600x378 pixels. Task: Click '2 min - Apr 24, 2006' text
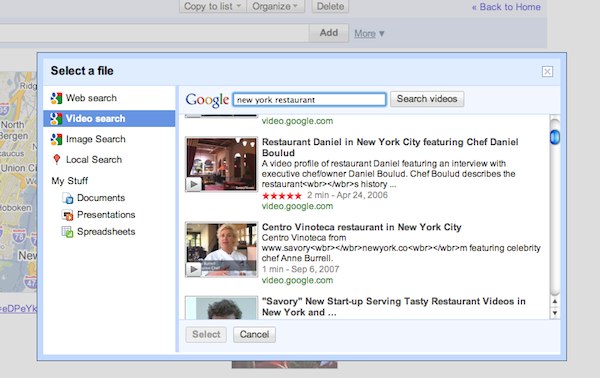(347, 195)
